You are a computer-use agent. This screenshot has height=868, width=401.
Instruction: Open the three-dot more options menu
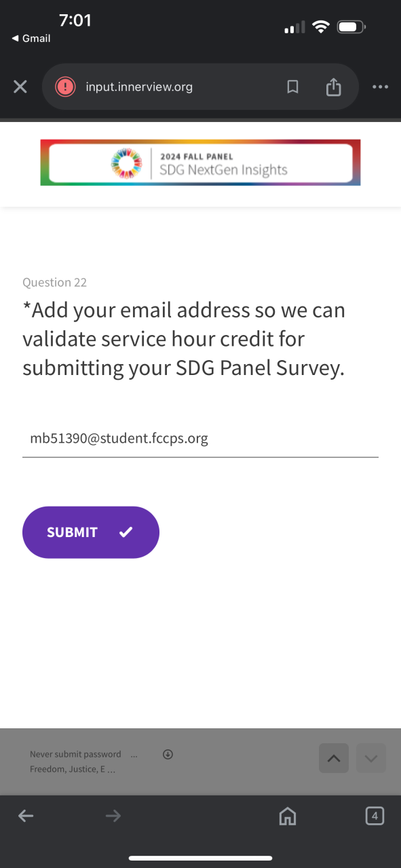click(380, 87)
